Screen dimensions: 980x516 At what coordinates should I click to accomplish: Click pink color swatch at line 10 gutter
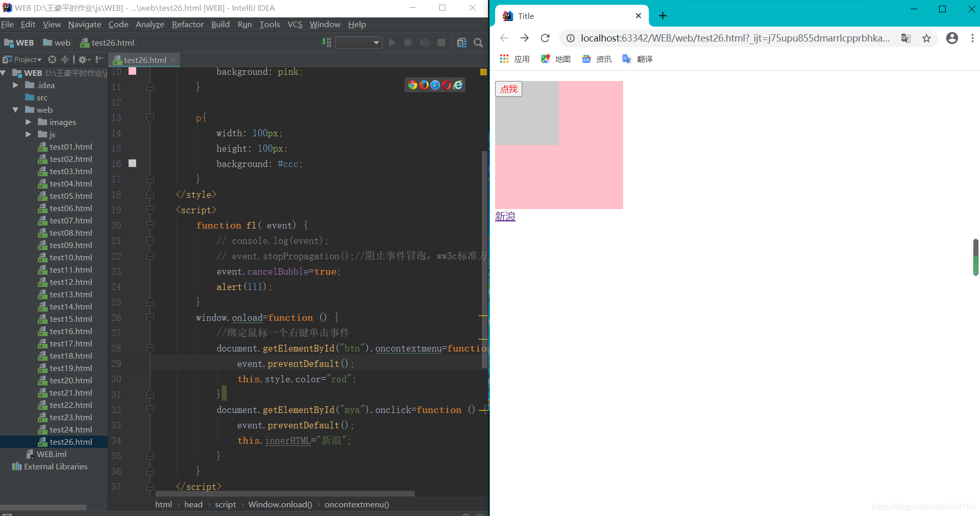click(x=132, y=71)
